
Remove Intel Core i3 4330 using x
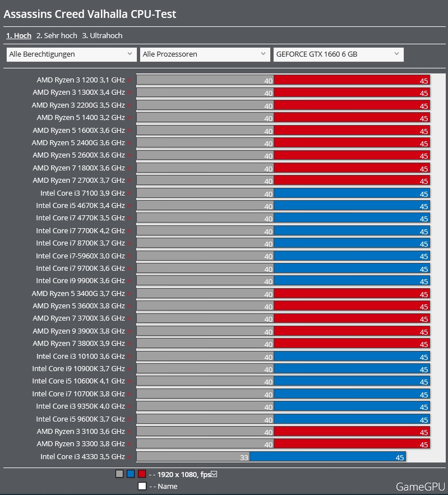point(129,457)
